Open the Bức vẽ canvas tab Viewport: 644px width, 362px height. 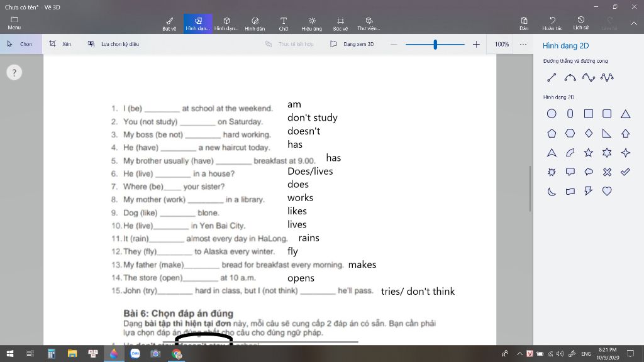(340, 24)
